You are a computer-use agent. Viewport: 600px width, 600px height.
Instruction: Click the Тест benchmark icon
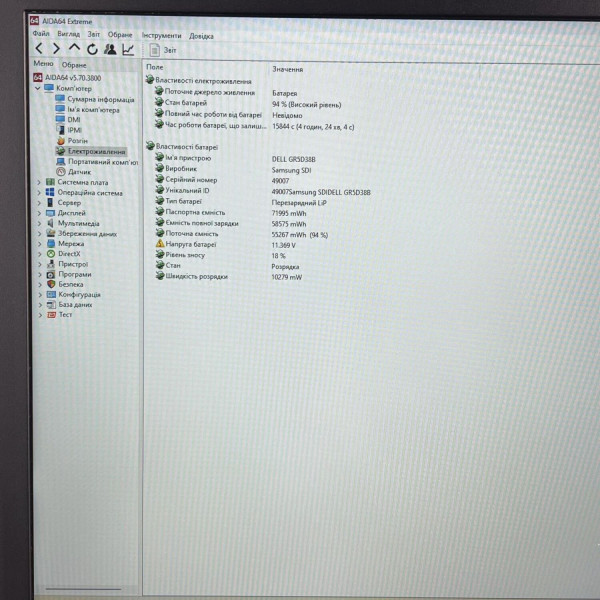click(x=51, y=315)
